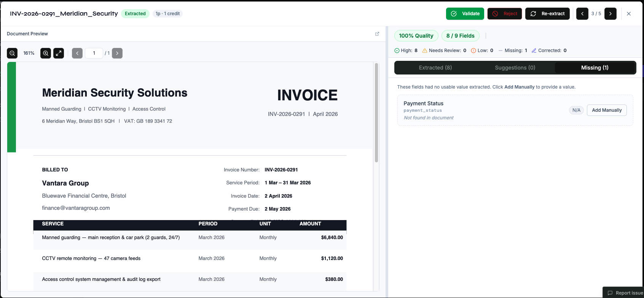Screen dimensions: 644x298
Task: Click the Document Preview heading
Action: 27,34
